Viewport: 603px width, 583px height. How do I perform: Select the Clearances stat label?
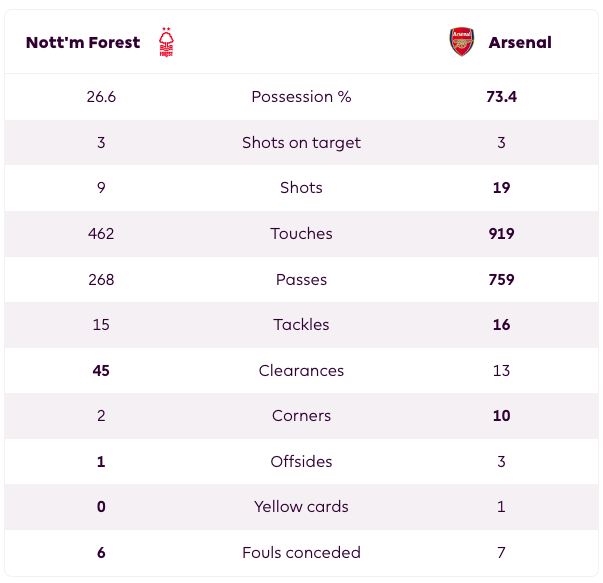tap(301, 370)
